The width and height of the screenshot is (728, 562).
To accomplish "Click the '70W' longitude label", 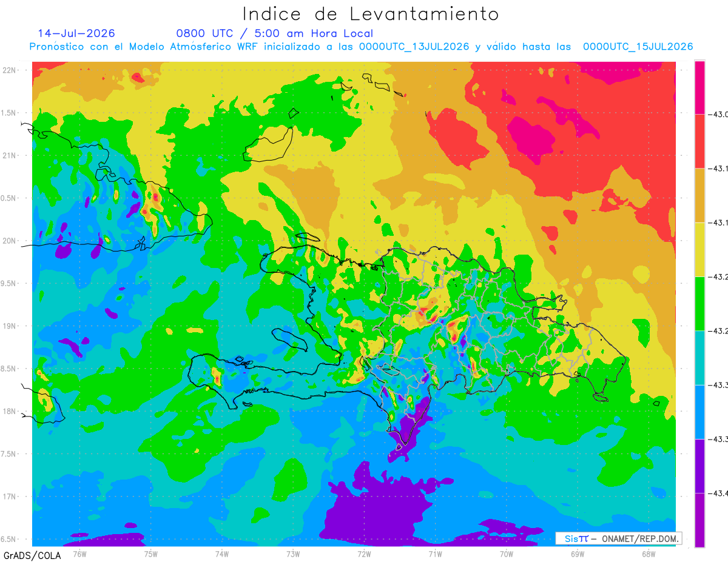I will coord(506,554).
